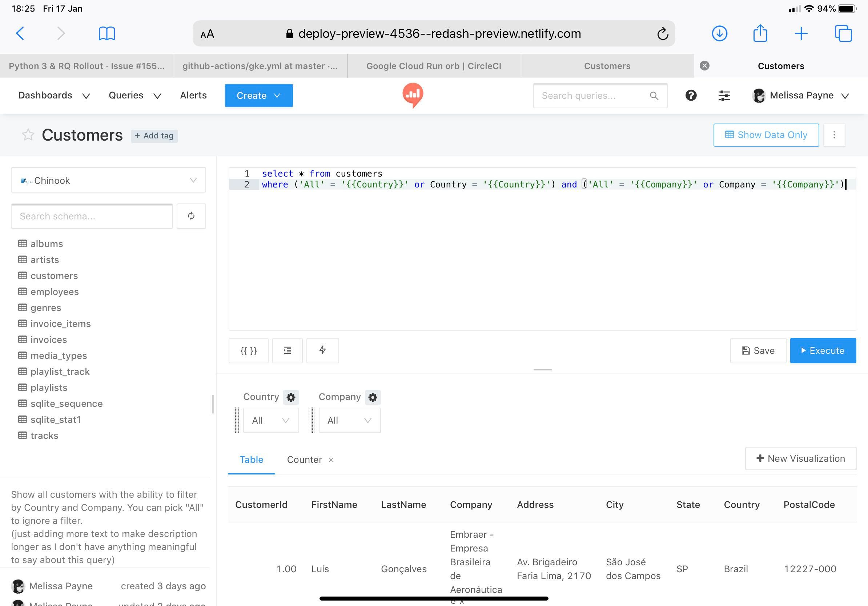Image resolution: width=868 pixels, height=606 pixels.
Task: Open Country parameter settings gear
Action: pos(291,397)
